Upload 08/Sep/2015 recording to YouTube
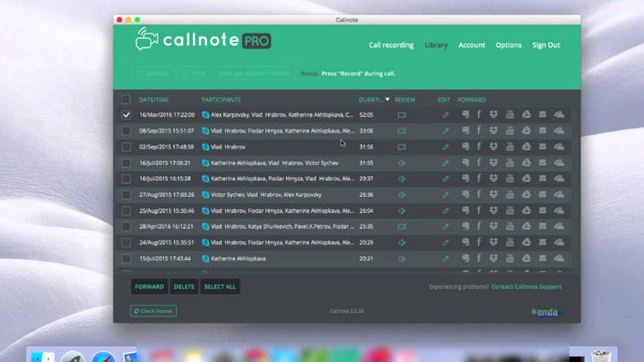This screenshot has width=644, height=362. click(x=510, y=130)
